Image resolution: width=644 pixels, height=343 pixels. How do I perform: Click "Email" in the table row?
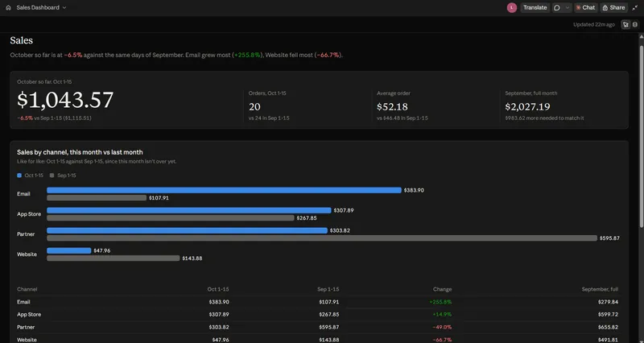(x=23, y=302)
